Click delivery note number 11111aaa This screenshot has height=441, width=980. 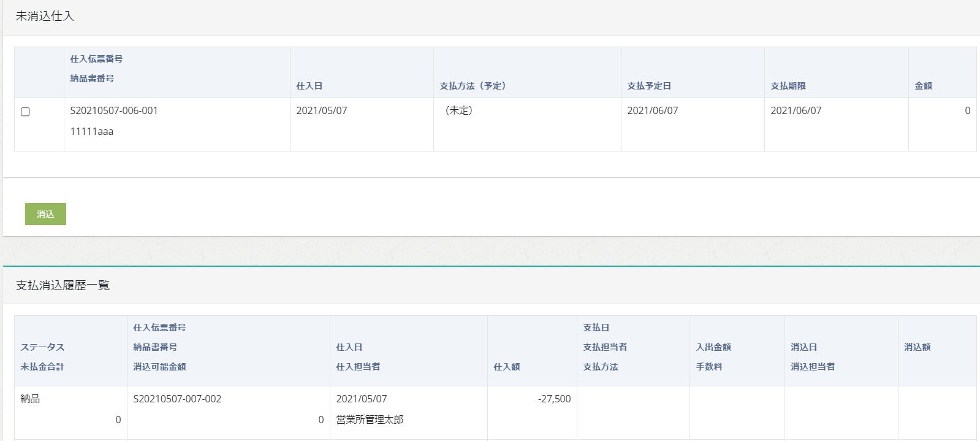(92, 131)
